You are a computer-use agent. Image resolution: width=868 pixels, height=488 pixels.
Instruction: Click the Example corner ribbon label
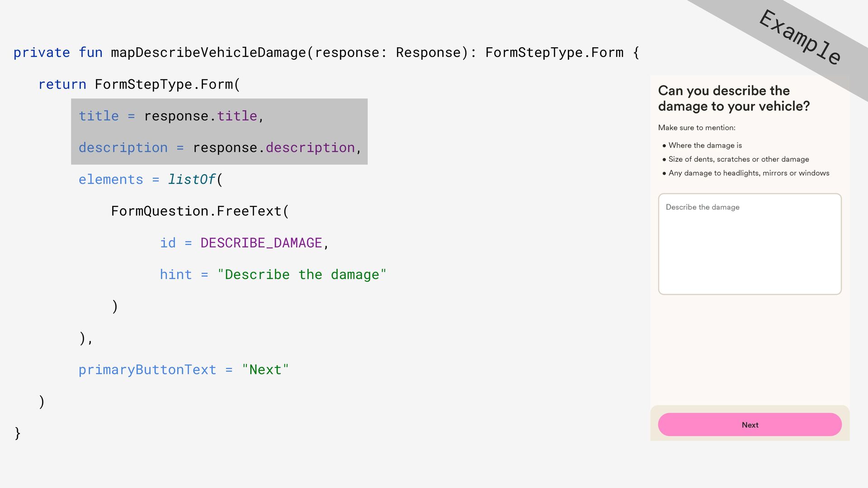pos(799,37)
